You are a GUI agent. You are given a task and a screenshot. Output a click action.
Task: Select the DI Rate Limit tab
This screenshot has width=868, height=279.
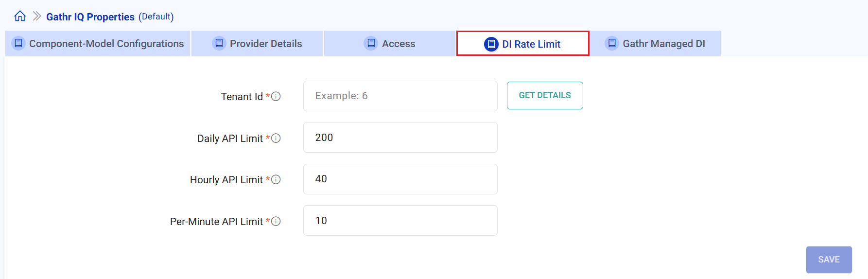(523, 43)
